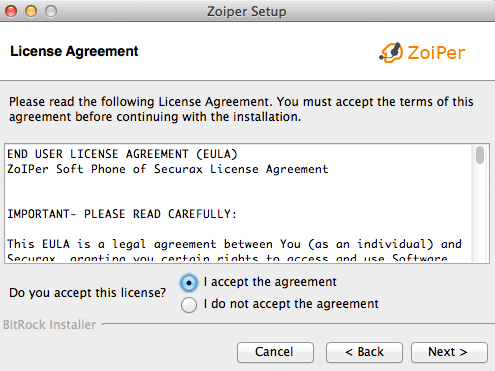495x371 pixels.
Task: Click the "I do not accept the agreement" label
Action: (x=291, y=304)
